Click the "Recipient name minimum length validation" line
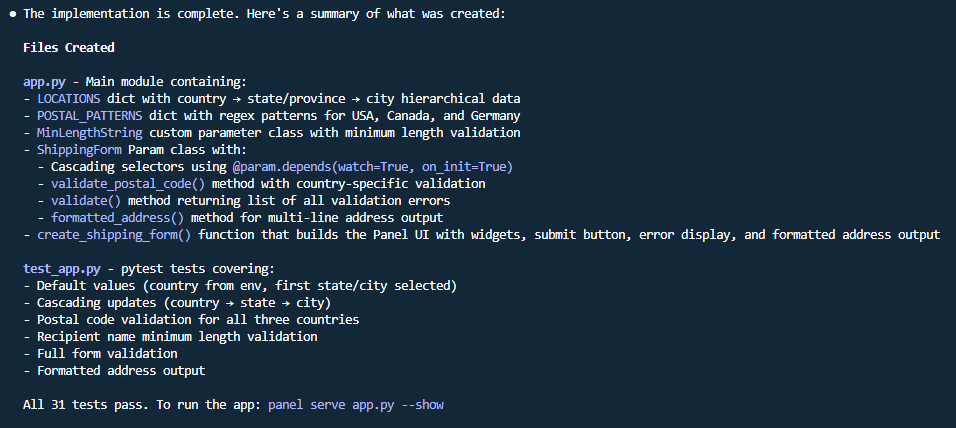956x428 pixels. pyautogui.click(x=176, y=337)
